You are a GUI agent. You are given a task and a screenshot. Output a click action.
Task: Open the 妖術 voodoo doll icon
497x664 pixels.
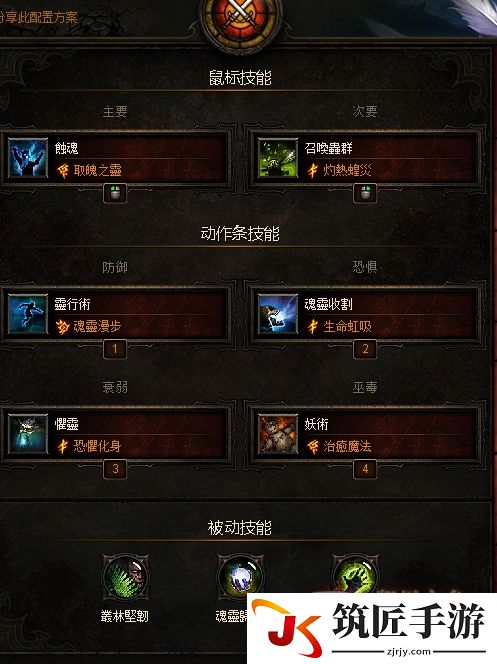(x=278, y=434)
